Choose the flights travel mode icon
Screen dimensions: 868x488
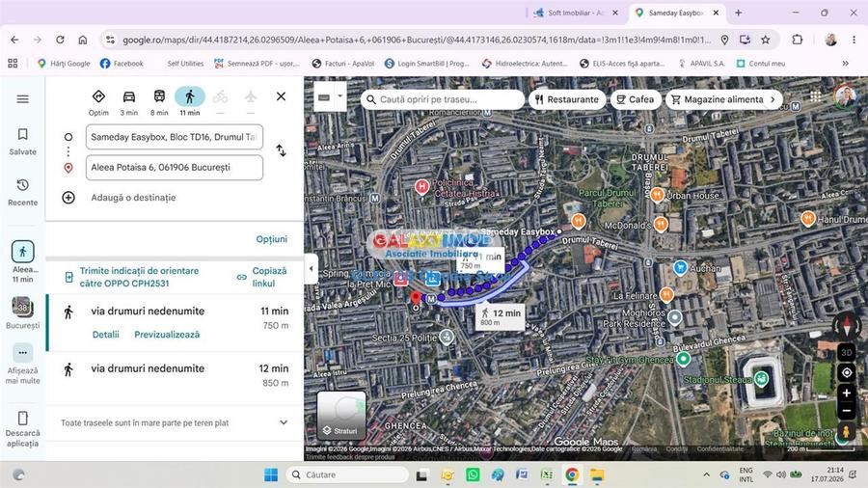tap(251, 96)
